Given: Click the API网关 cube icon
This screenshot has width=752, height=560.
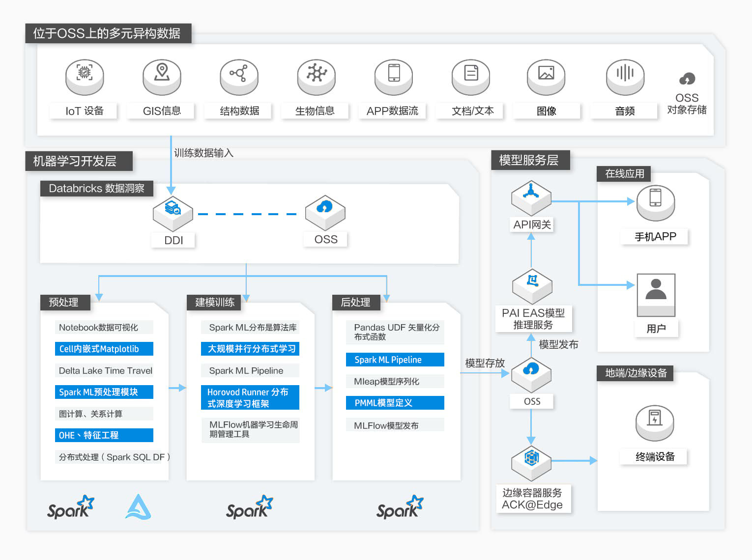Looking at the screenshot, I should point(531,198).
